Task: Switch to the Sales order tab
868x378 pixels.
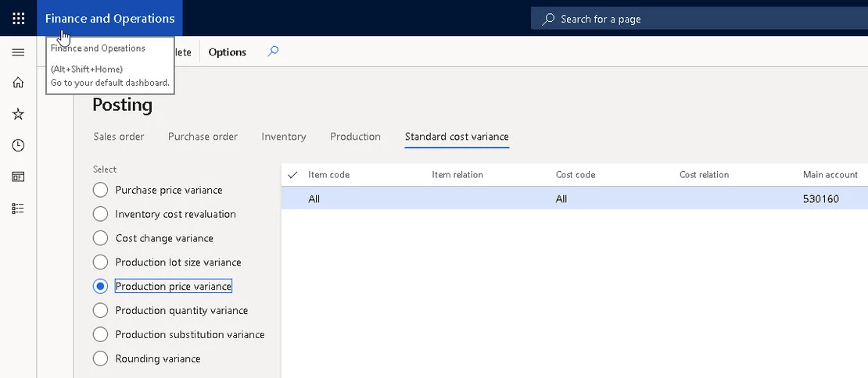Action: tap(118, 137)
